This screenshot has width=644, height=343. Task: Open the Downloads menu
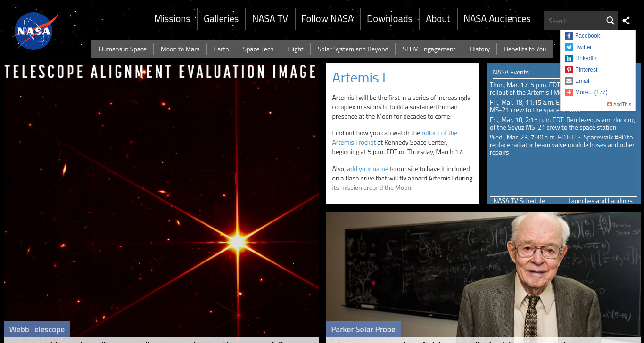click(x=389, y=19)
